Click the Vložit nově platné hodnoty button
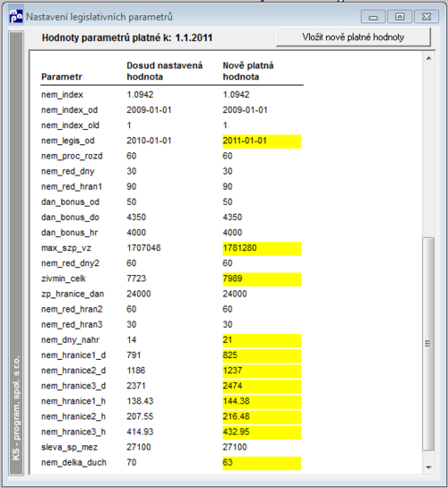This screenshot has width=448, height=488. point(353,37)
